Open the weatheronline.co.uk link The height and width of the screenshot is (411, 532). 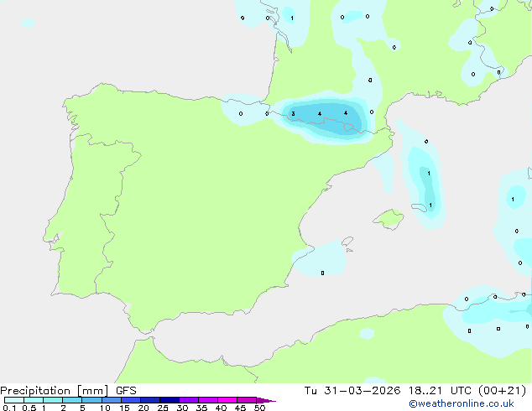tap(462, 403)
